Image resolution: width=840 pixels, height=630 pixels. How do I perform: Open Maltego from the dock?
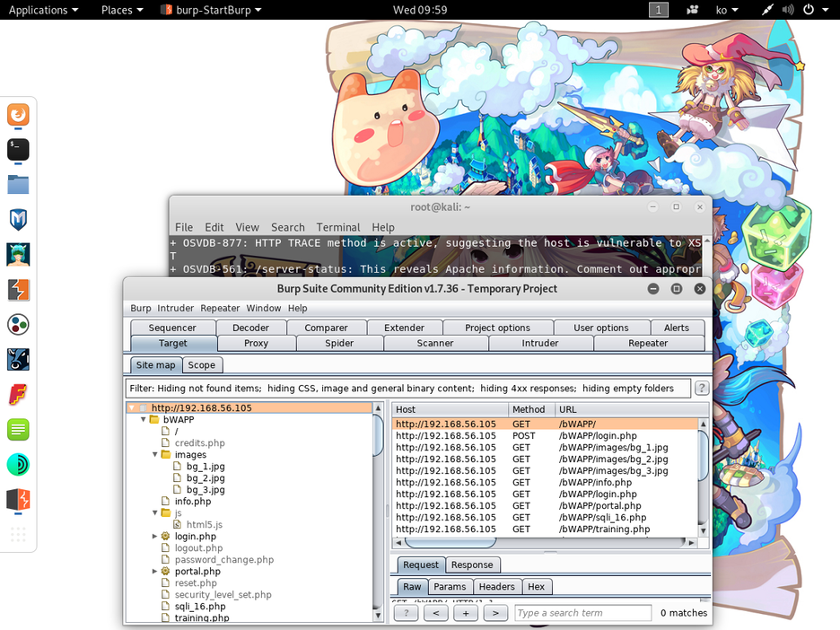(x=18, y=325)
